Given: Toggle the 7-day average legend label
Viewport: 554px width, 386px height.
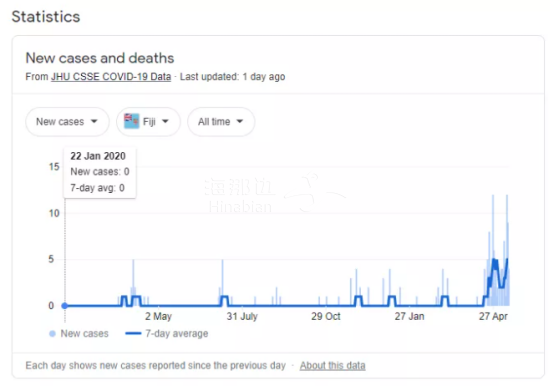Looking at the screenshot, I should coord(177,333).
